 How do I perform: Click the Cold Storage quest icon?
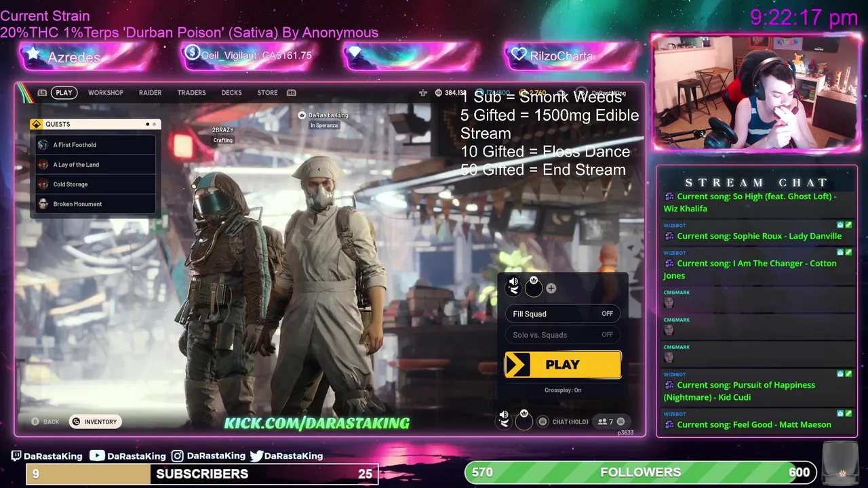tap(43, 184)
